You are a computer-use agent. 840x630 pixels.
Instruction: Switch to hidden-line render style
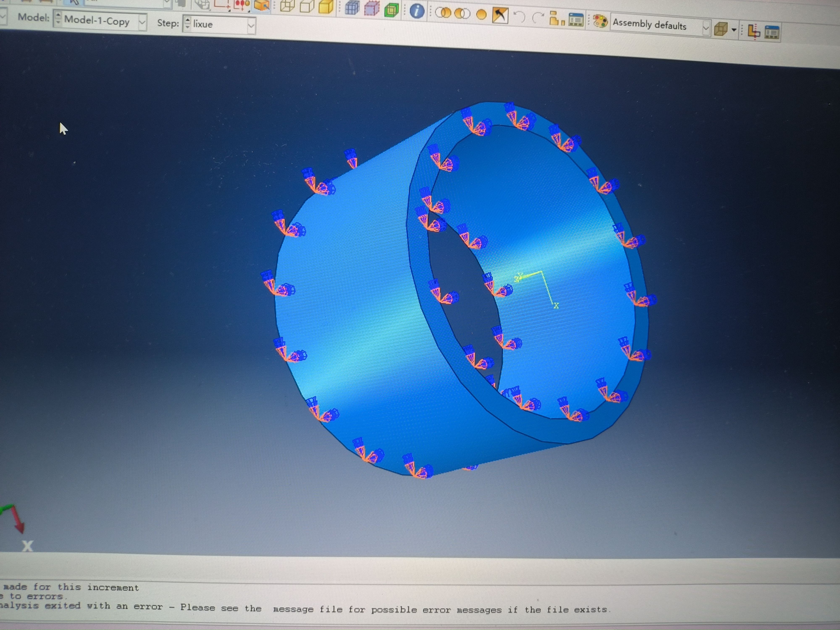[x=307, y=7]
